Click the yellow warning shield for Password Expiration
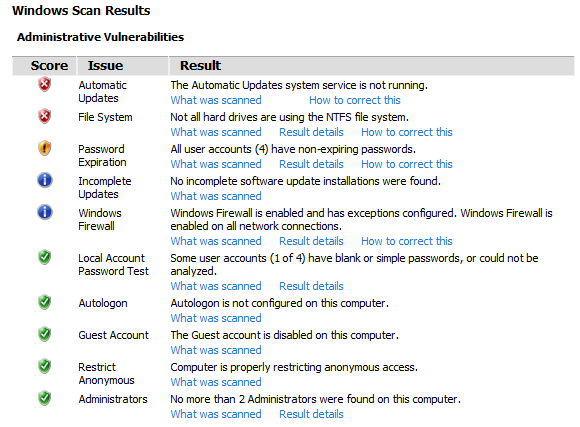580x427 pixels. [x=44, y=148]
